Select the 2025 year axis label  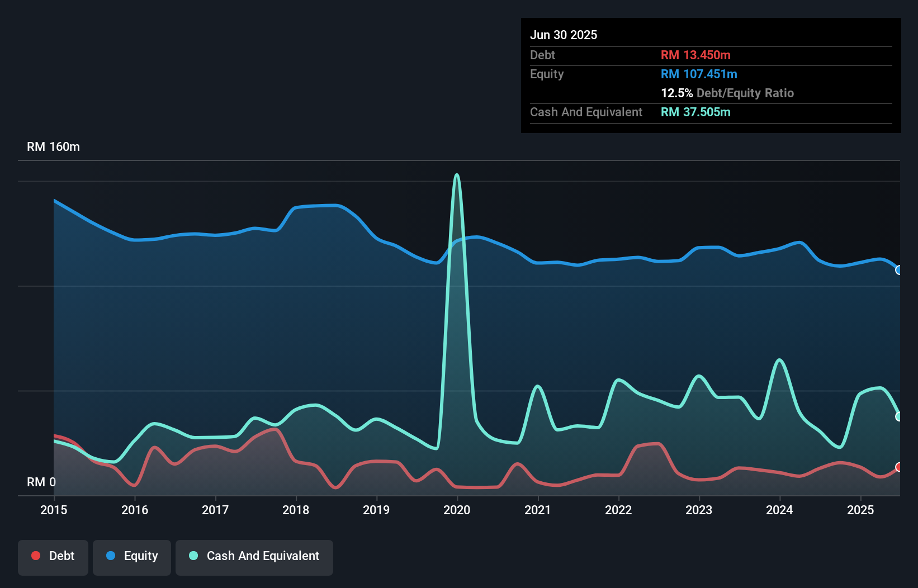(860, 510)
